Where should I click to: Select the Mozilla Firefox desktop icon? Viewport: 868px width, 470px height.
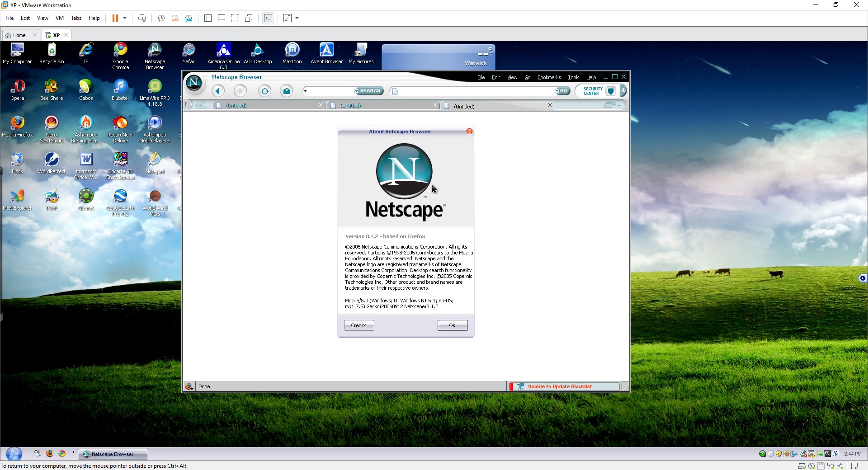click(x=17, y=127)
